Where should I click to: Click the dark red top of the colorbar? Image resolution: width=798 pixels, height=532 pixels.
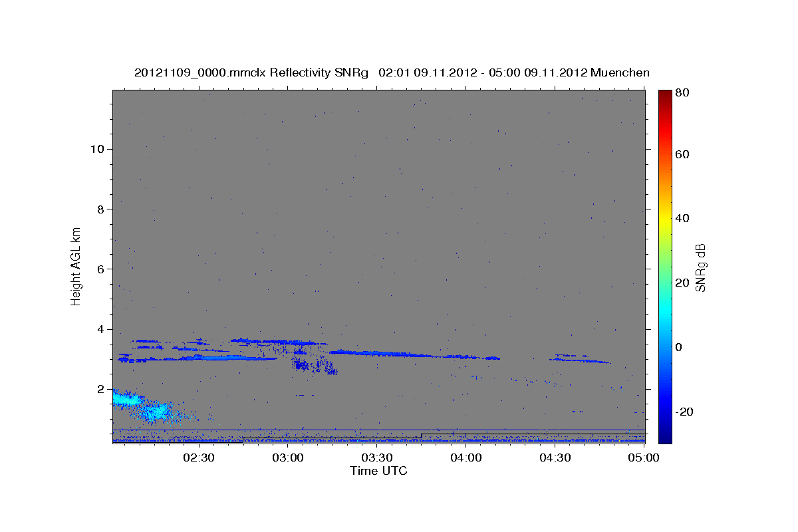coord(665,94)
